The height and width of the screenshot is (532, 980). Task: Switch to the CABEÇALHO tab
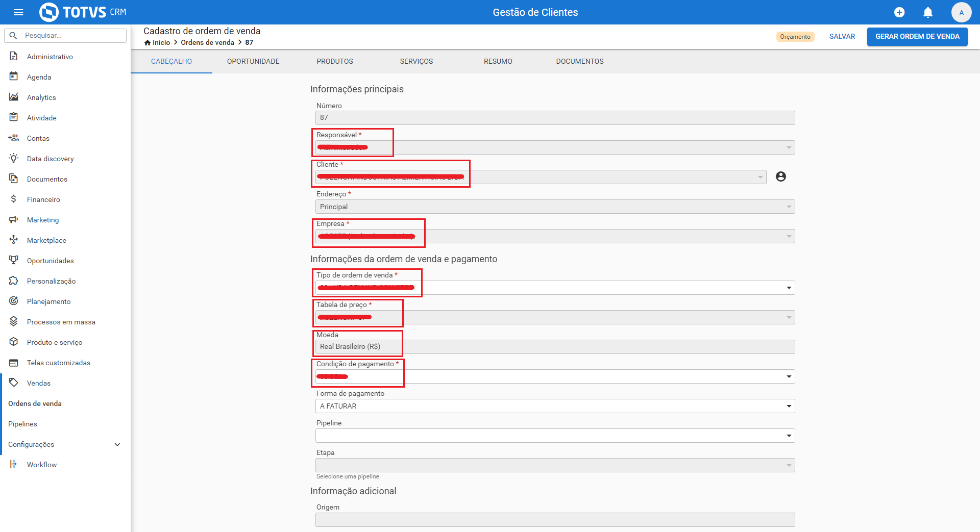171,61
